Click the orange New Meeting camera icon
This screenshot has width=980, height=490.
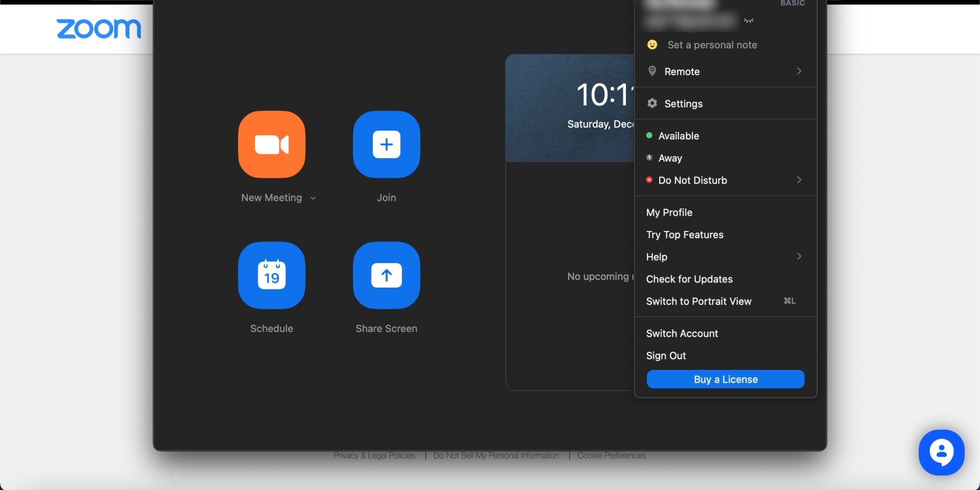271,145
